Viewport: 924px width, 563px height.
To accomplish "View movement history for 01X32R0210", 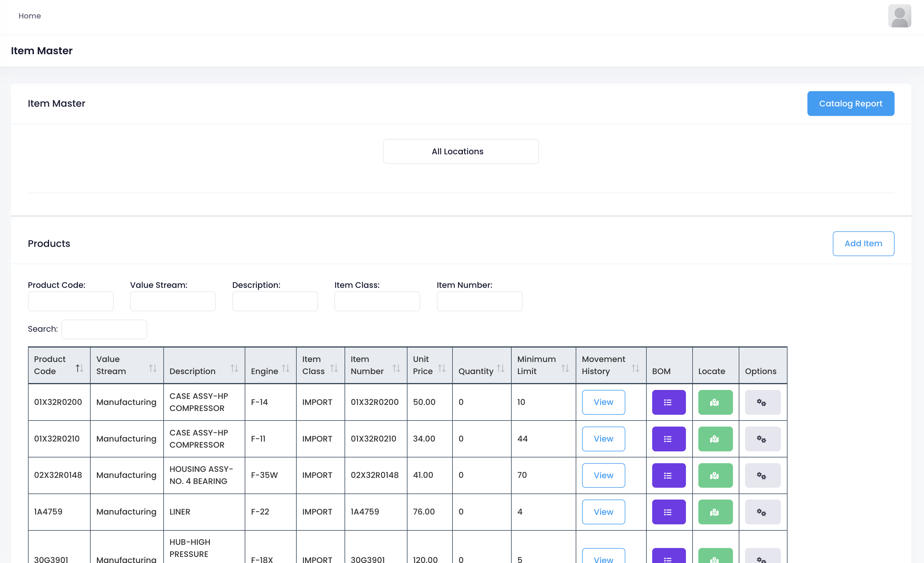I will [x=603, y=439].
